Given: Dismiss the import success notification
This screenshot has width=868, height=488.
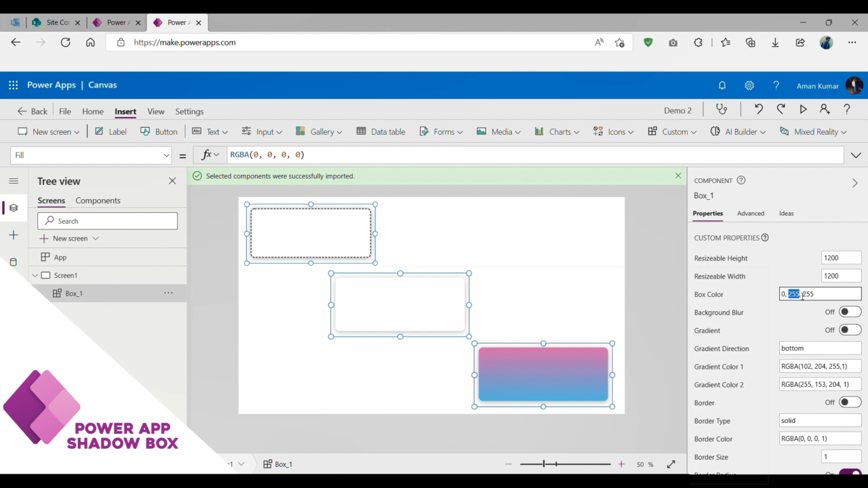Looking at the screenshot, I should click(x=678, y=176).
